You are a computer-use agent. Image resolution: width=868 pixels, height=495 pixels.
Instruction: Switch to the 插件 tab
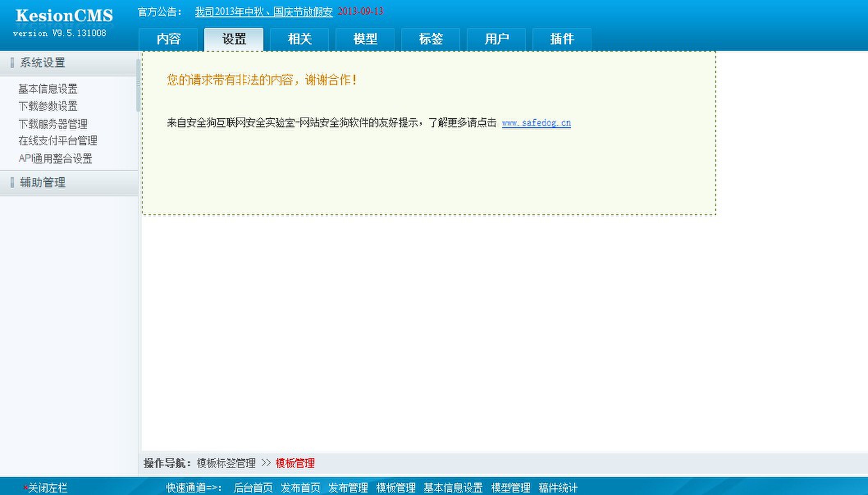(562, 39)
